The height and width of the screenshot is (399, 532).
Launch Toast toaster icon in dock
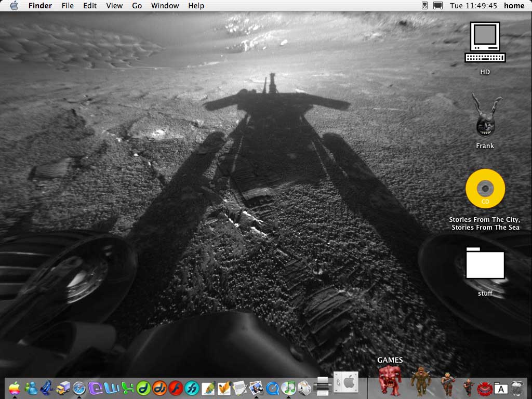304,388
